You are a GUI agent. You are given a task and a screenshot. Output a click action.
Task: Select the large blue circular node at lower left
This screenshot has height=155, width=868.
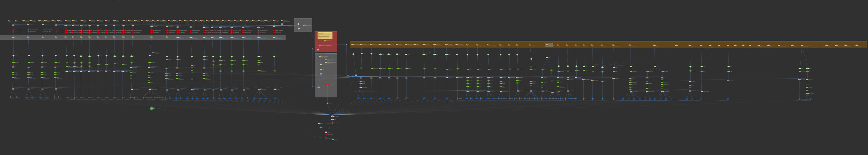[152, 108]
